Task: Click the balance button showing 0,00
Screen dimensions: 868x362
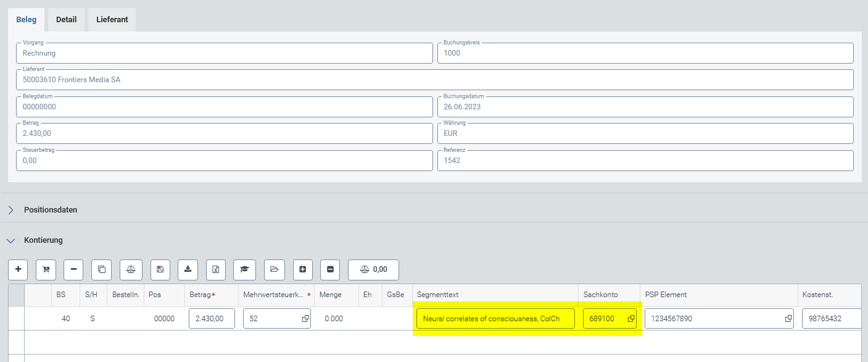Action: 373,269
